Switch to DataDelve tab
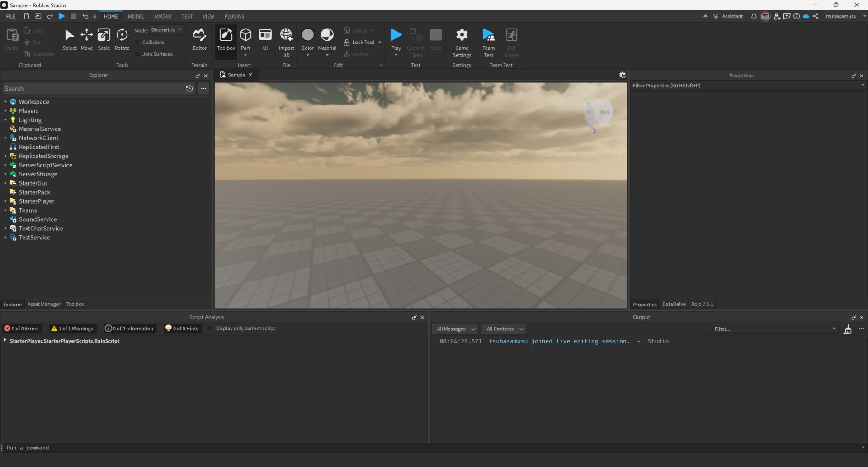Viewport: 868px width, 467px height. [x=674, y=304]
